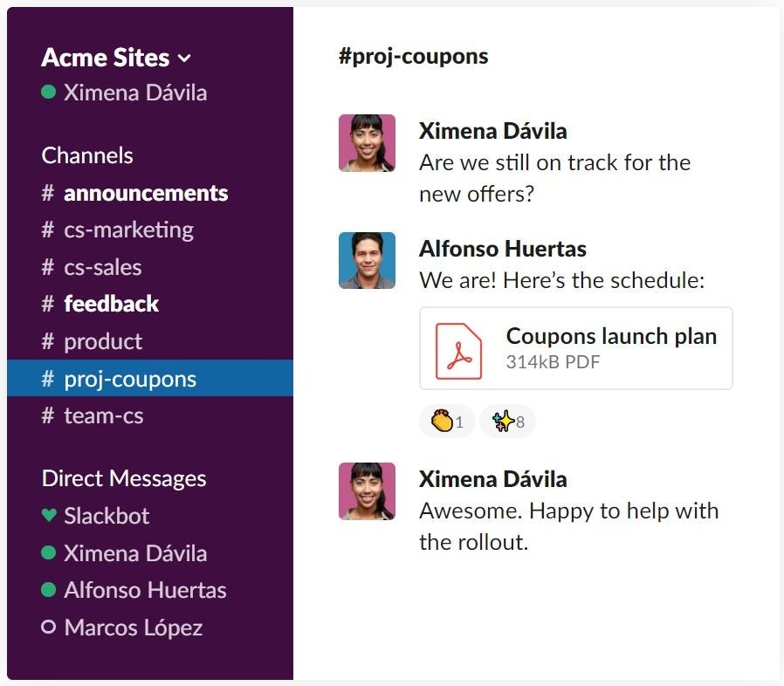784x686 pixels.
Task: Click the hash icon next to team-cs
Action: coord(46,415)
